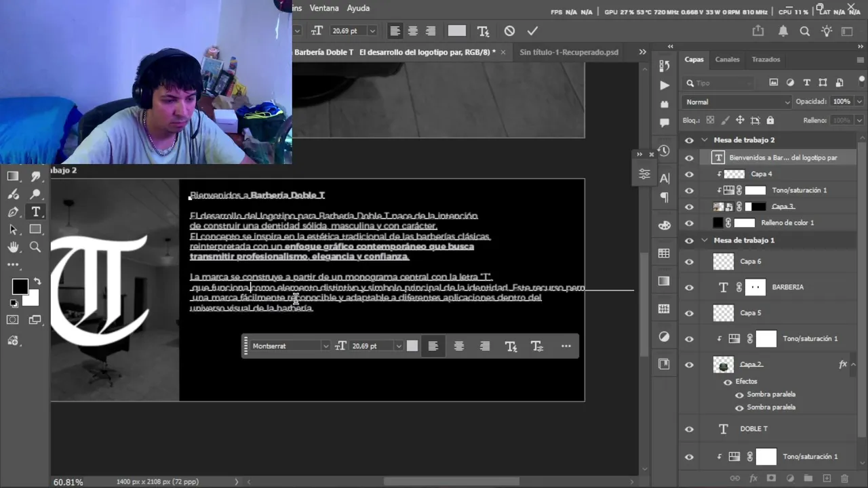
Task: Toggle Quick Mask mode
Action: click(13, 320)
